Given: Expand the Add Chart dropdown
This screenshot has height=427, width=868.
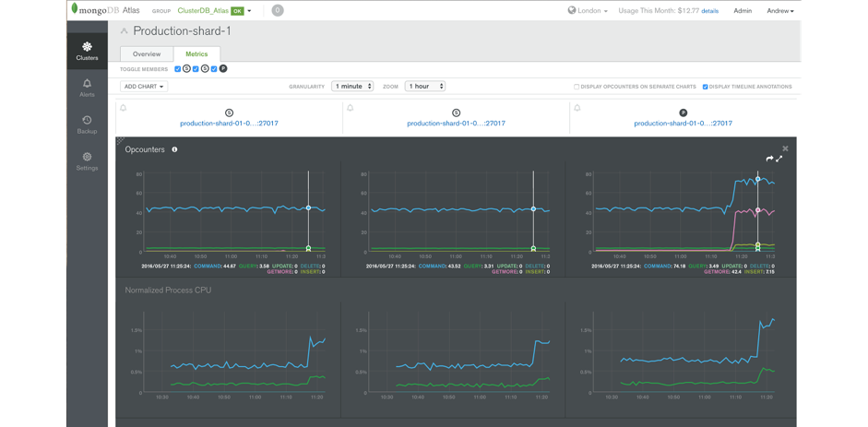Looking at the screenshot, I should (x=144, y=87).
